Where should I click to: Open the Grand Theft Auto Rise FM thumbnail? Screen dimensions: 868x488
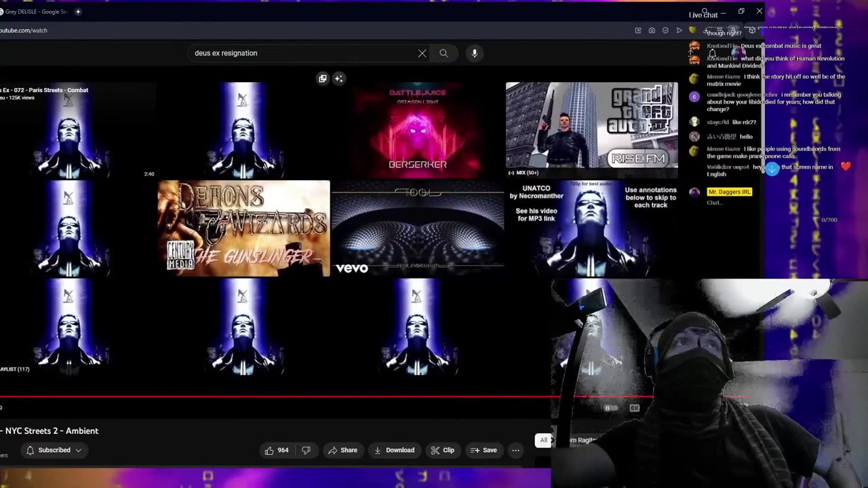point(591,125)
